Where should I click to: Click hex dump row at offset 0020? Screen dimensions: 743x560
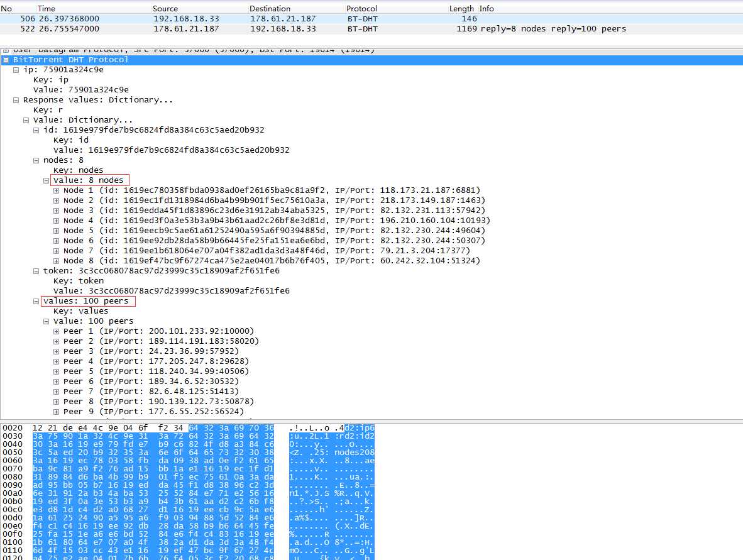tap(189, 428)
